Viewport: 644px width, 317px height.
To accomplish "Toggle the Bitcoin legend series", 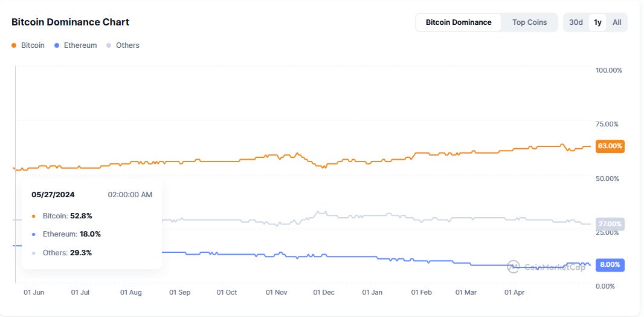I will (x=28, y=45).
